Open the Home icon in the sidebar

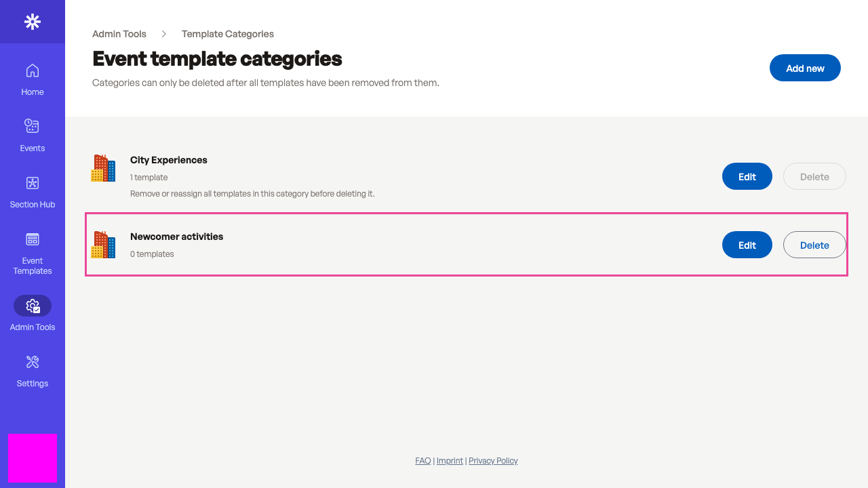33,70
